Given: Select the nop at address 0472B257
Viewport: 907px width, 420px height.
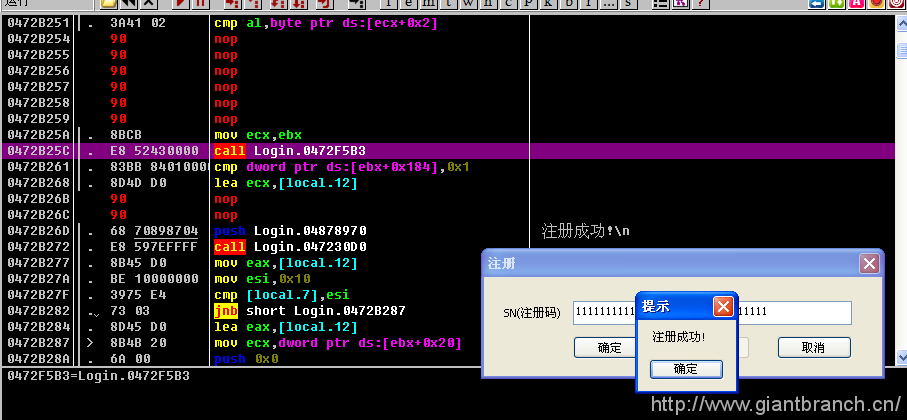Looking at the screenshot, I should [x=226, y=87].
